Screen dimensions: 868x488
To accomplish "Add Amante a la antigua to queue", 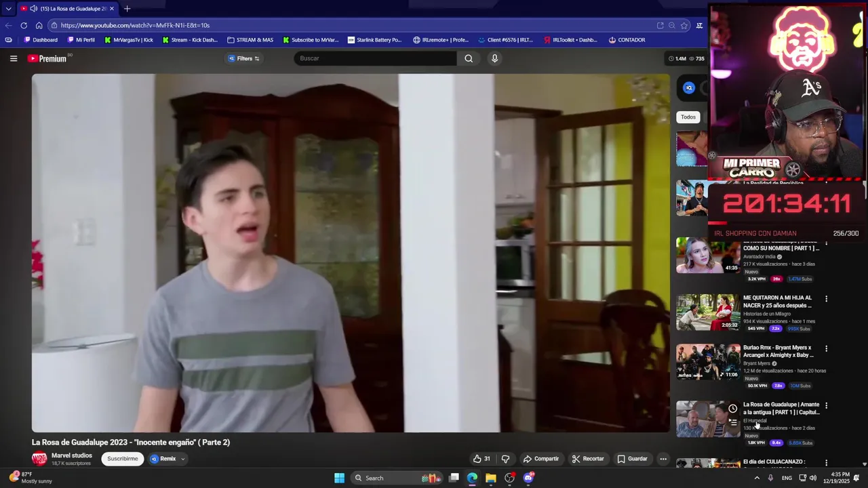I will 732,422.
